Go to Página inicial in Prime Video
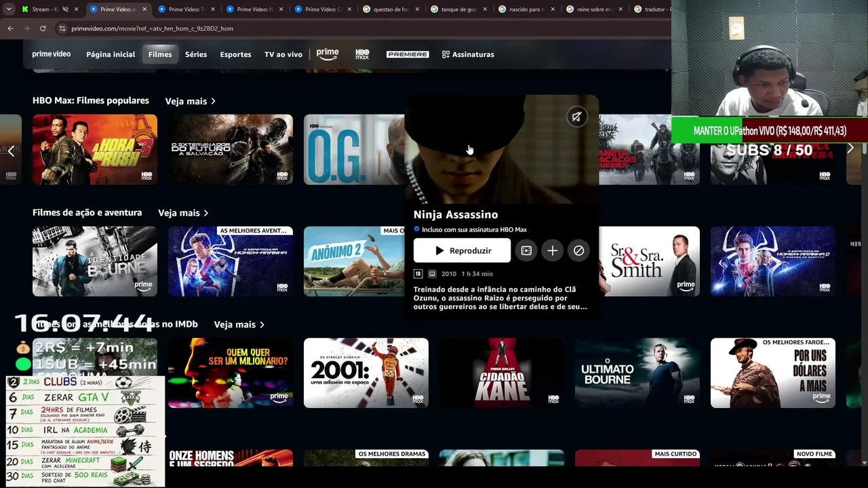868x488 pixels. 111,54
